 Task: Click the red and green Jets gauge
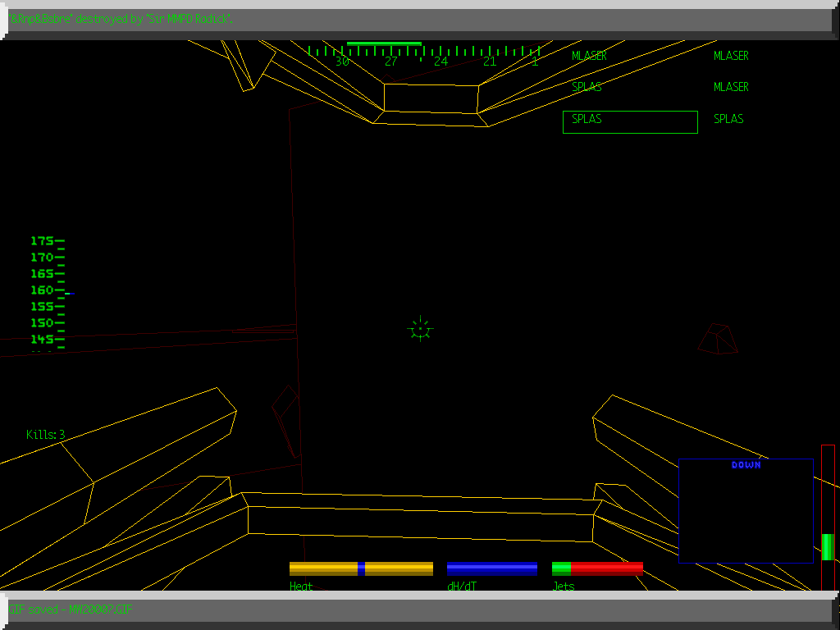pos(597,568)
